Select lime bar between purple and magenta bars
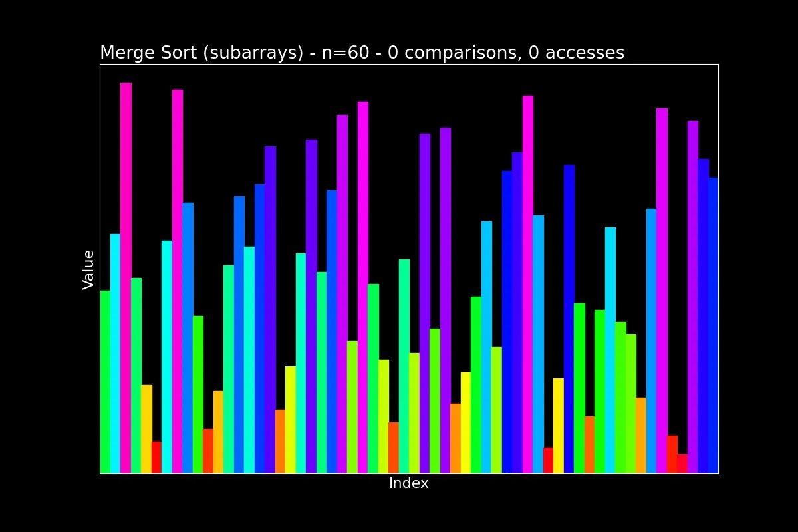798x532 pixels. pos(352,407)
